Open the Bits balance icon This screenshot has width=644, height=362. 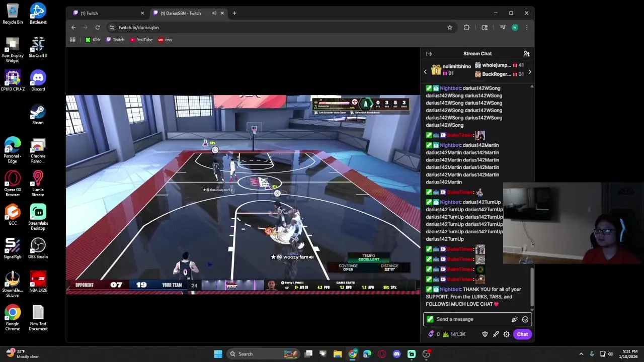pos(431,334)
